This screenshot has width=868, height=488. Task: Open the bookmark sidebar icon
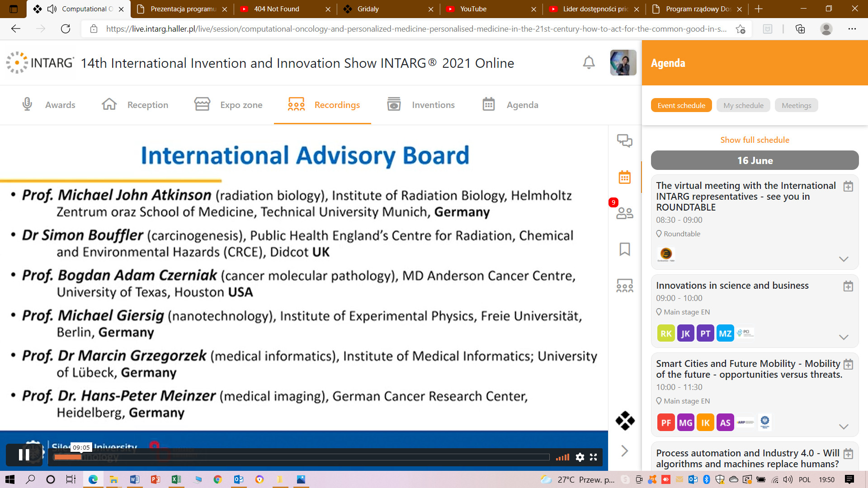coord(625,249)
